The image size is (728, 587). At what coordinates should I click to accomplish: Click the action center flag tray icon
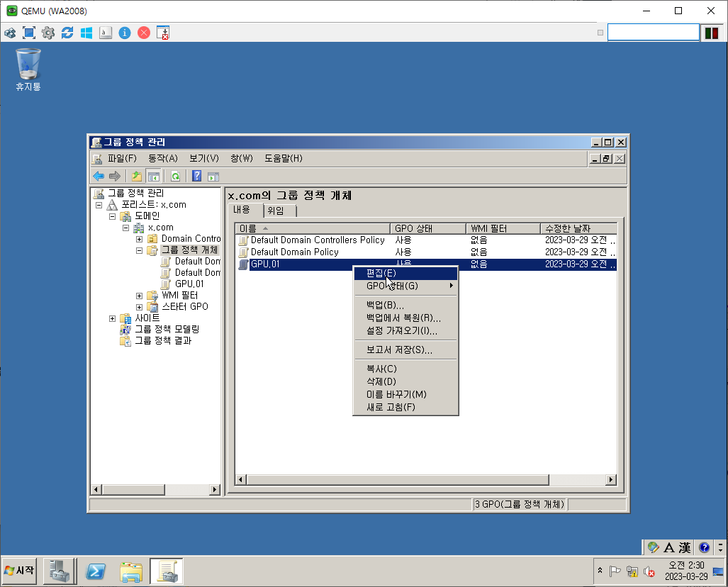click(615, 571)
